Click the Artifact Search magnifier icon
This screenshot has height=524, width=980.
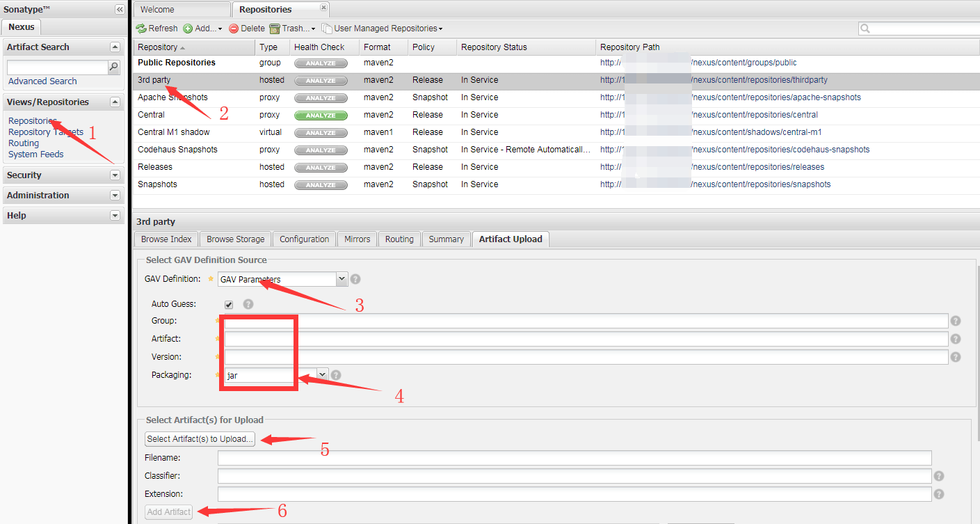tap(114, 68)
